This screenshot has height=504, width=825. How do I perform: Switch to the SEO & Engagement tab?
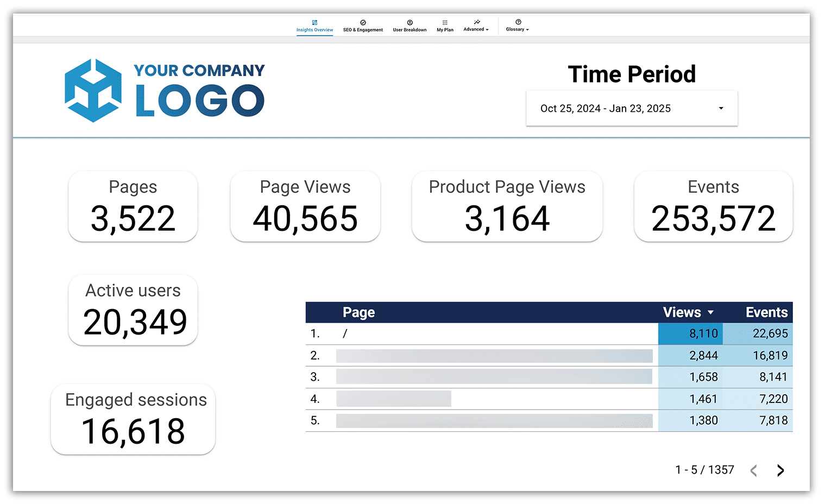tap(363, 29)
